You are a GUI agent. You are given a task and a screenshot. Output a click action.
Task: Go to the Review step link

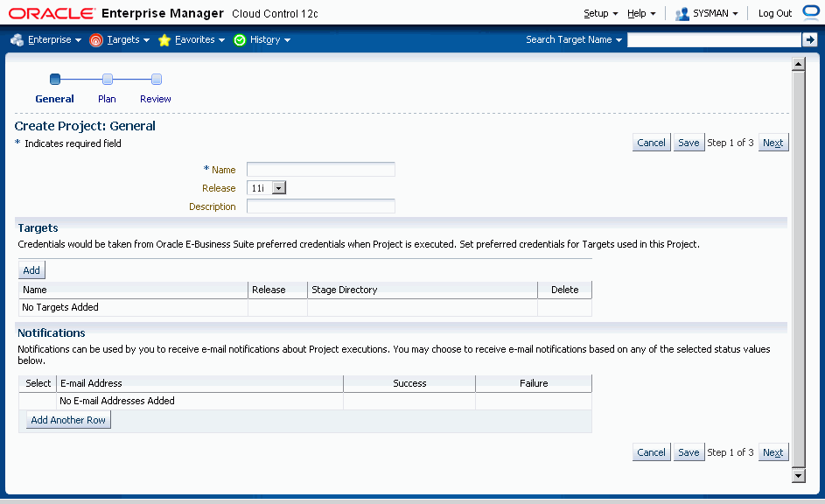(x=155, y=99)
